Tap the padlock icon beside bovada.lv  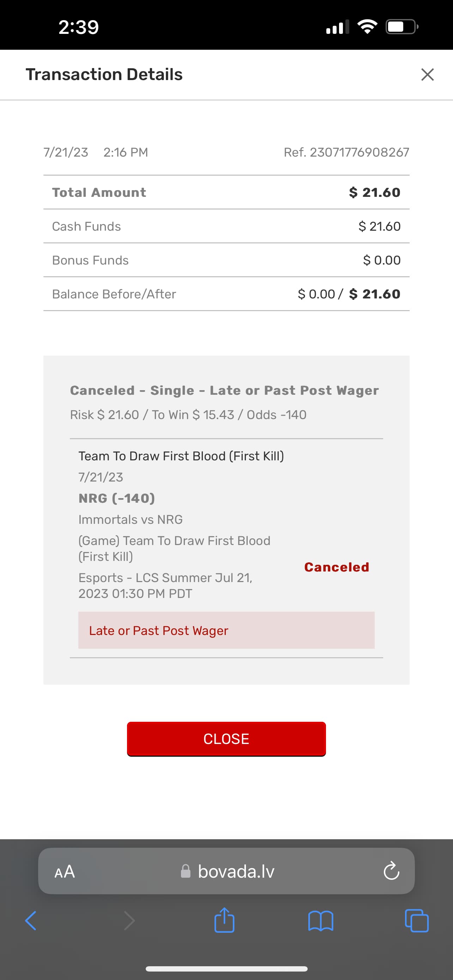pyautogui.click(x=186, y=872)
